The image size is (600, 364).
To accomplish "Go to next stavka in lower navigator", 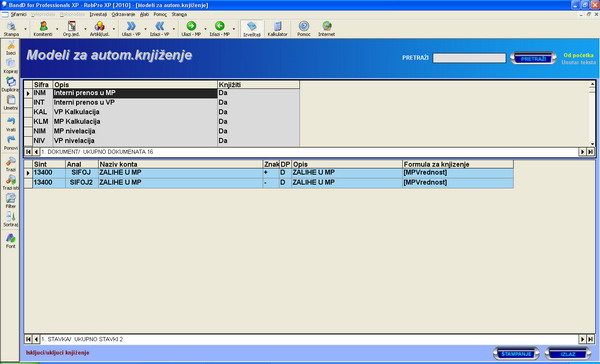I will [x=582, y=339].
